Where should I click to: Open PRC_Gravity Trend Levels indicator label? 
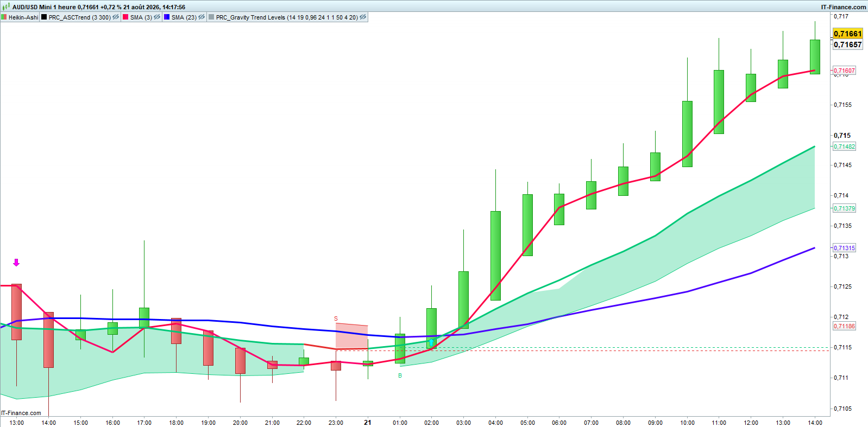(x=287, y=17)
